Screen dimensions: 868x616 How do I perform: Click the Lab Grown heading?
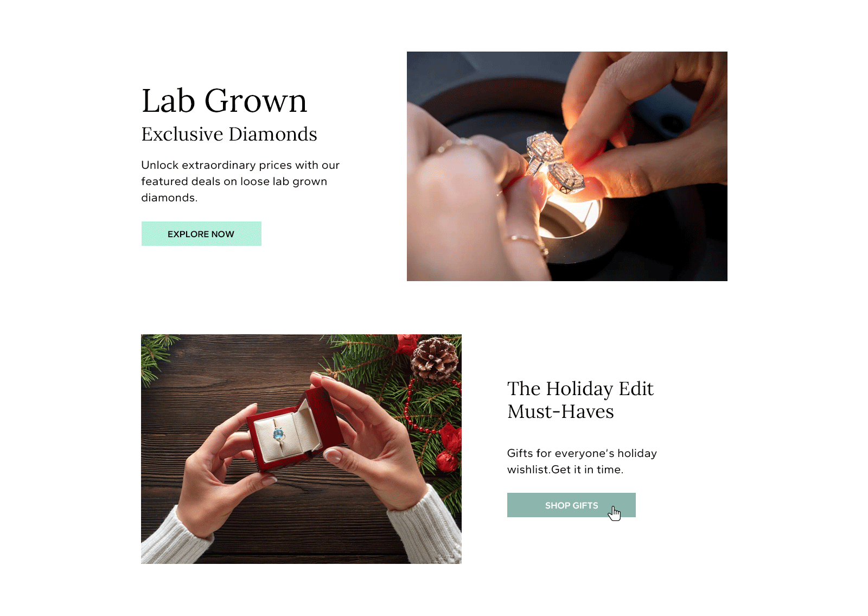224,101
